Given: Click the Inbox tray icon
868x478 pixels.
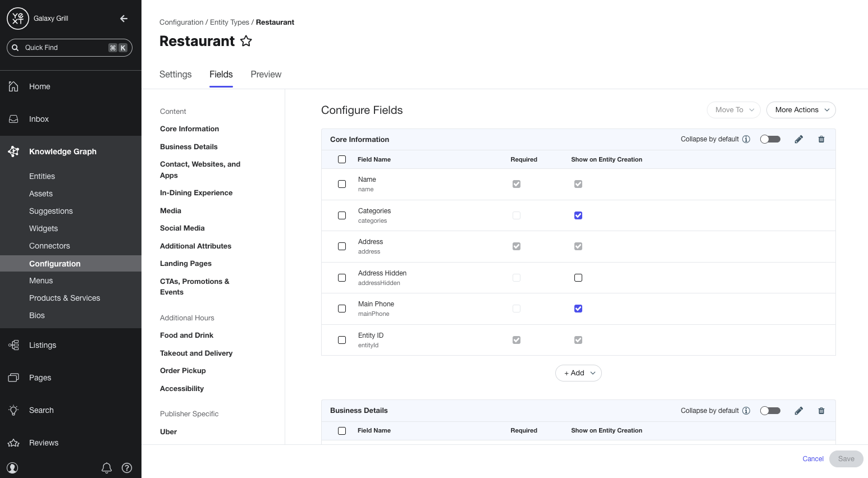Looking at the screenshot, I should point(13,119).
